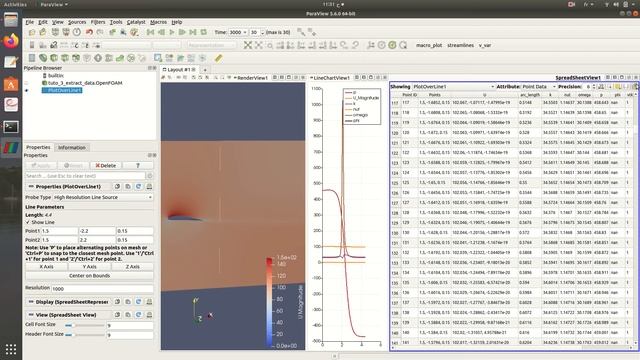Click the Stream Tracer filter icon

(109, 58)
